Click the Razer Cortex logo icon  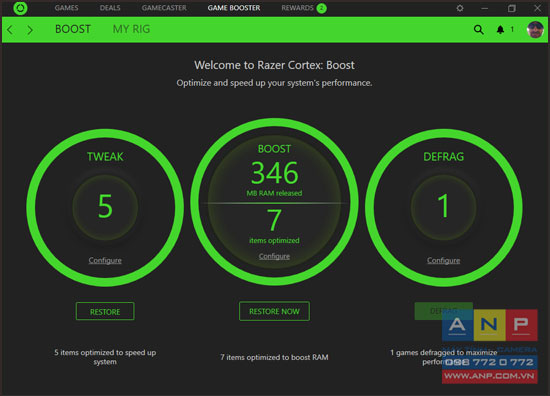click(20, 8)
